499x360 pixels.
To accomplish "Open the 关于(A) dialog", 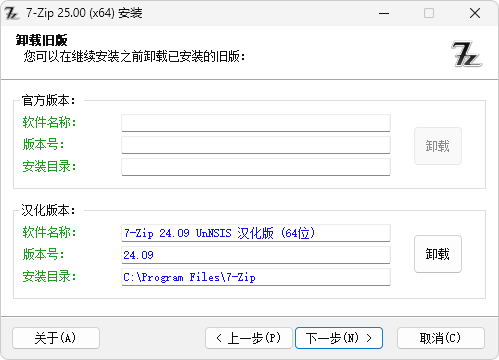I will coord(56,338).
